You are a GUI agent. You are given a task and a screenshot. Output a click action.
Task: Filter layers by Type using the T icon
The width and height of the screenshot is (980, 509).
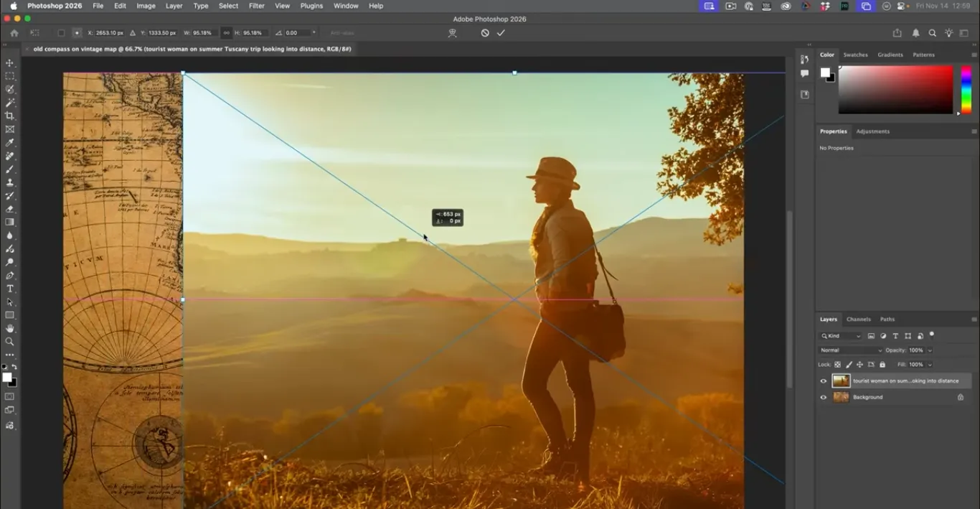click(x=895, y=336)
